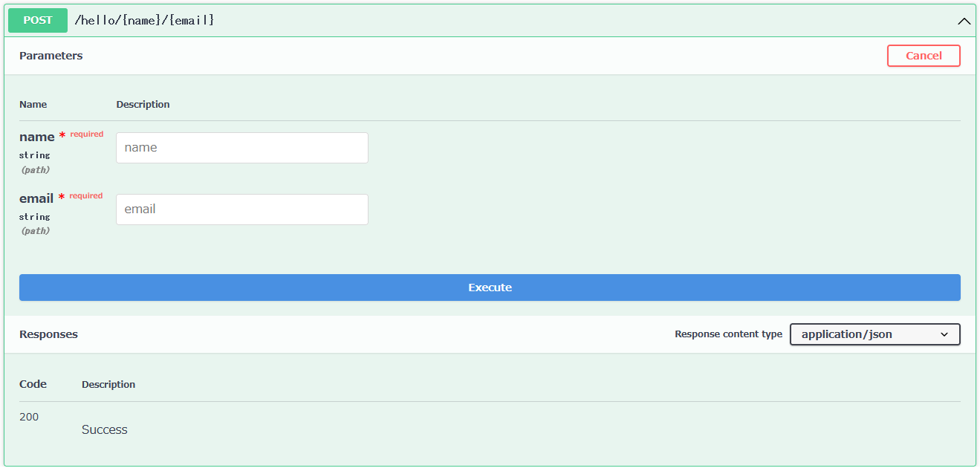
Task: Click the dropdown arrow on content type selector
Action: coord(946,334)
